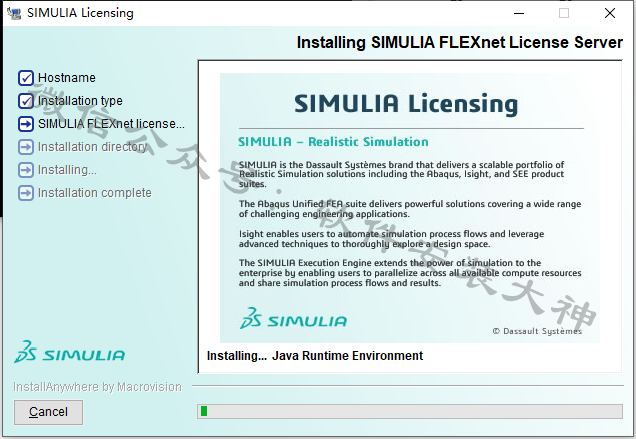Click the disabled maximize window button

click(x=564, y=13)
